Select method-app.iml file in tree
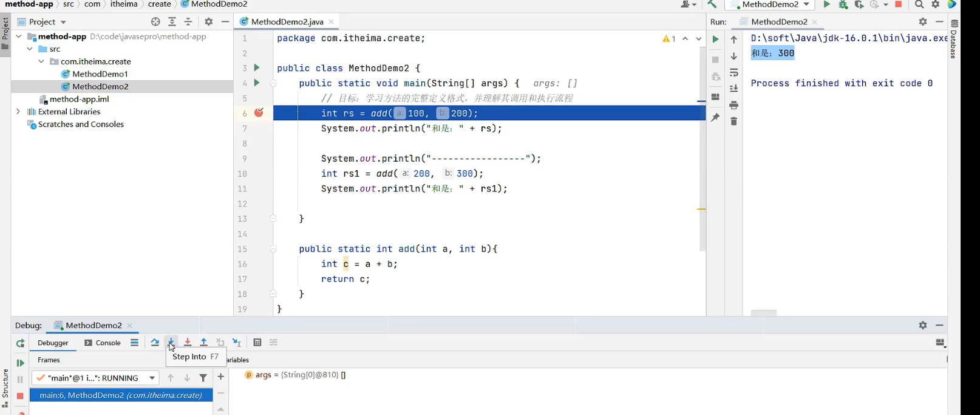This screenshot has width=980, height=415. [x=79, y=99]
